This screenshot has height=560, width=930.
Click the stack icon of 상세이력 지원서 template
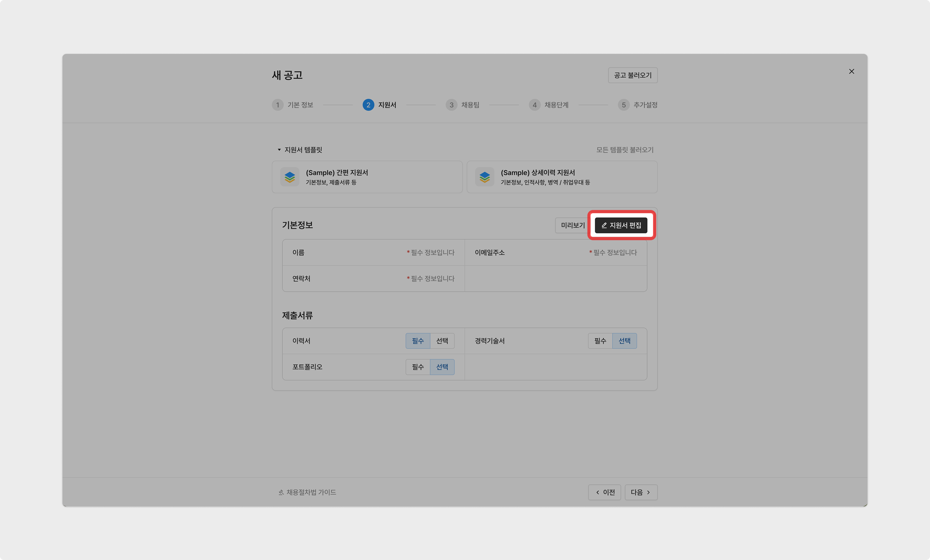484,177
